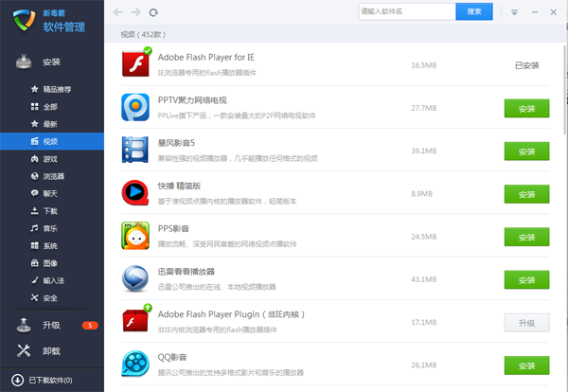Install PPTV聚力网络电视
Image resolution: width=568 pixels, height=392 pixels.
pyautogui.click(x=526, y=108)
